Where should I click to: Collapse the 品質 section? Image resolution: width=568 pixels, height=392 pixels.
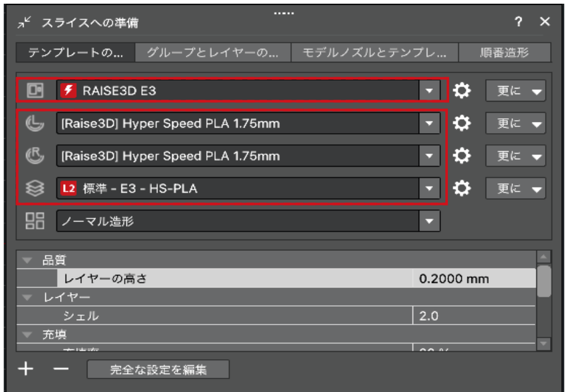pos(27,260)
